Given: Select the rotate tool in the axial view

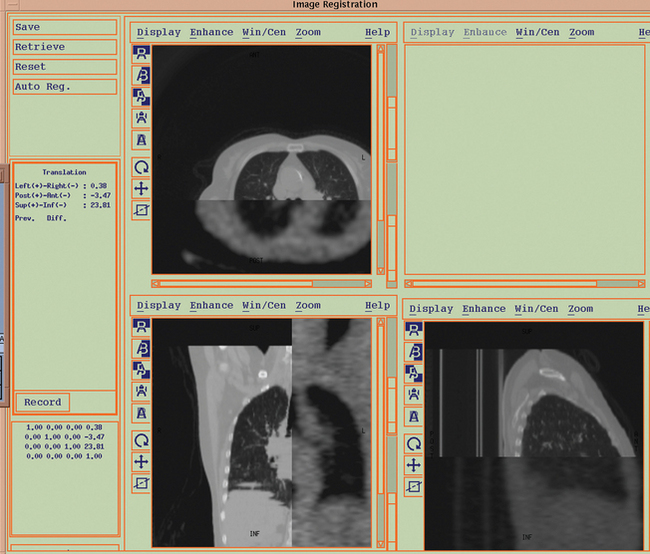Looking at the screenshot, I should (x=141, y=167).
